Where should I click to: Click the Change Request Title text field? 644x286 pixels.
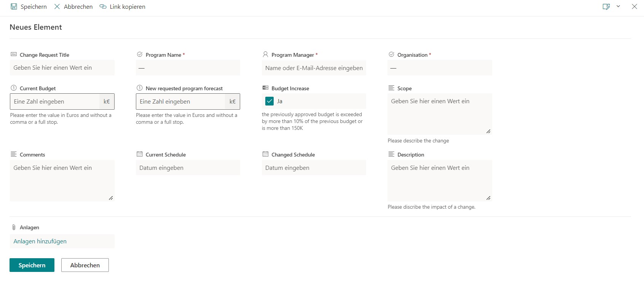coord(62,68)
